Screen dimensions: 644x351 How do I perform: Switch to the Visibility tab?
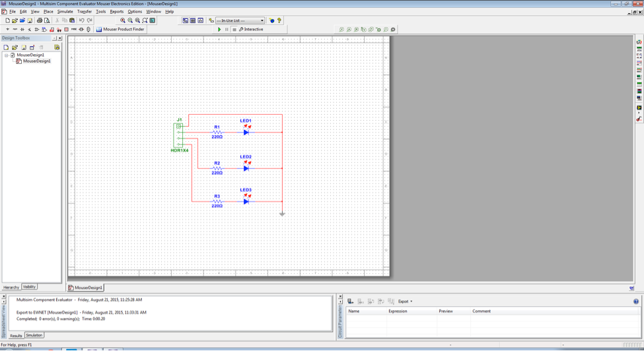coord(29,287)
